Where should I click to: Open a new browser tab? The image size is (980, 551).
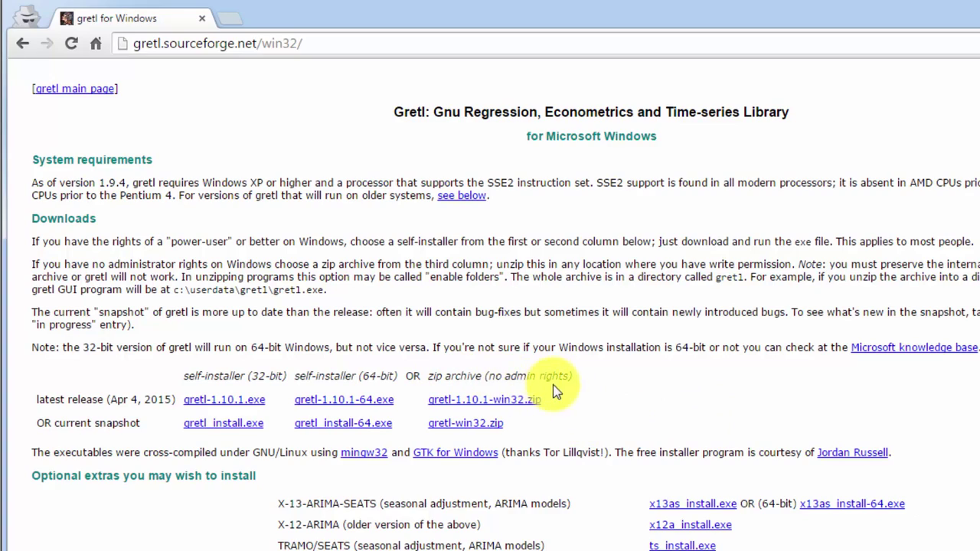click(229, 18)
